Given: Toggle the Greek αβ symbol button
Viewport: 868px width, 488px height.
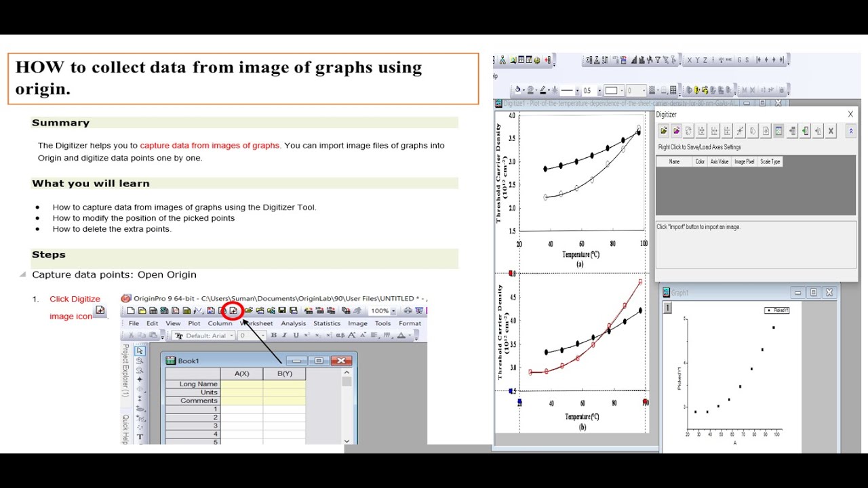Looking at the screenshot, I should [340, 335].
